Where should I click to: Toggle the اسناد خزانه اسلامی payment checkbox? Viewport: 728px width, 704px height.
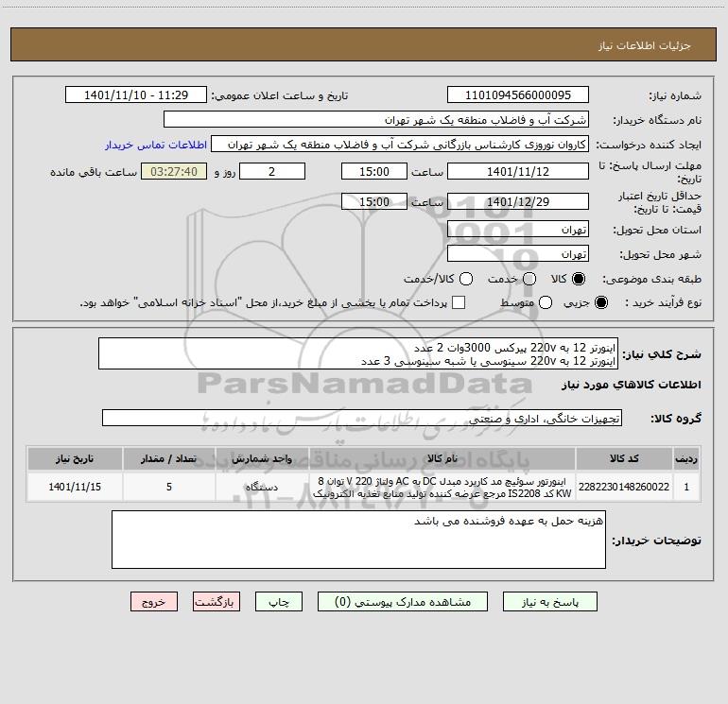coord(459,302)
